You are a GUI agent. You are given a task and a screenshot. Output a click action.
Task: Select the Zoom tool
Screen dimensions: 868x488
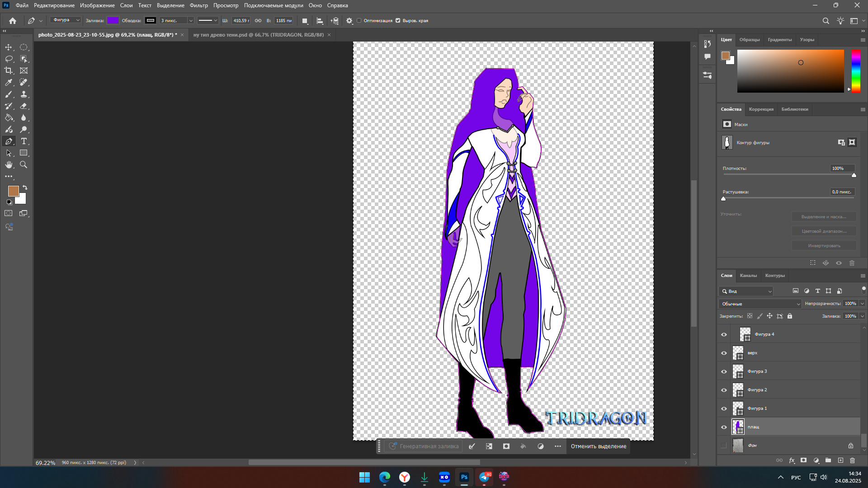[24, 165]
